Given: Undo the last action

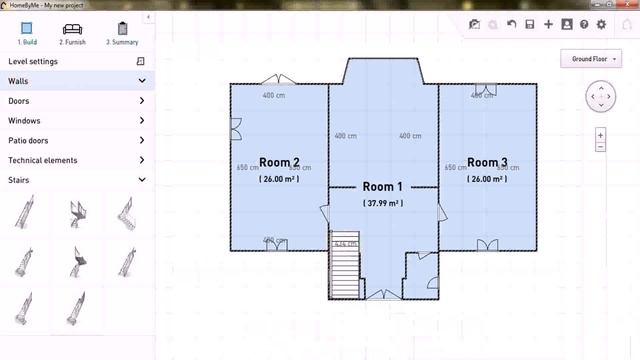Looking at the screenshot, I should [511, 24].
